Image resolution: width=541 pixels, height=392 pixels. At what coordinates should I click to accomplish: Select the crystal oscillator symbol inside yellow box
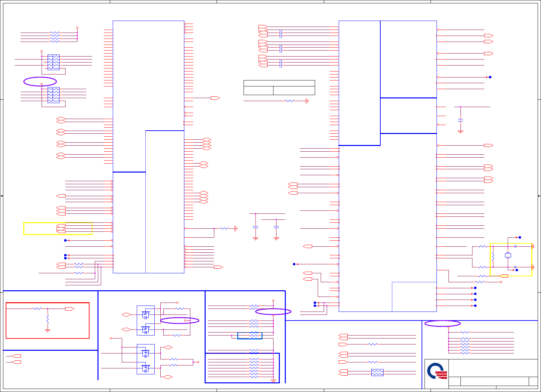click(508, 255)
